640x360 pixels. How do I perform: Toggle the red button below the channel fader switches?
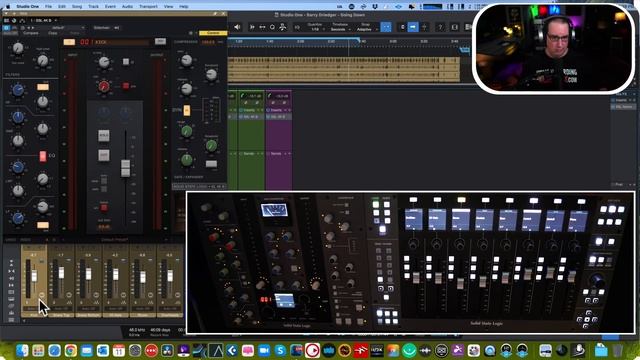click(x=104, y=207)
